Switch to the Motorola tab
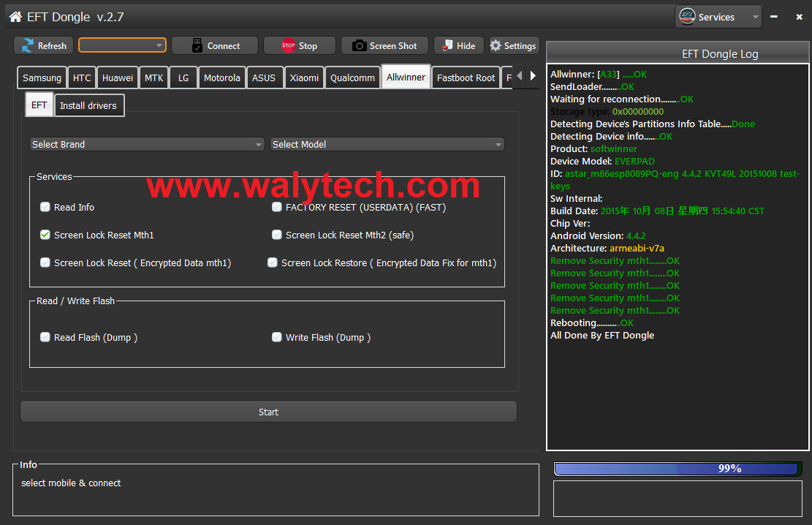Image resolution: width=812 pixels, height=525 pixels. (x=221, y=78)
